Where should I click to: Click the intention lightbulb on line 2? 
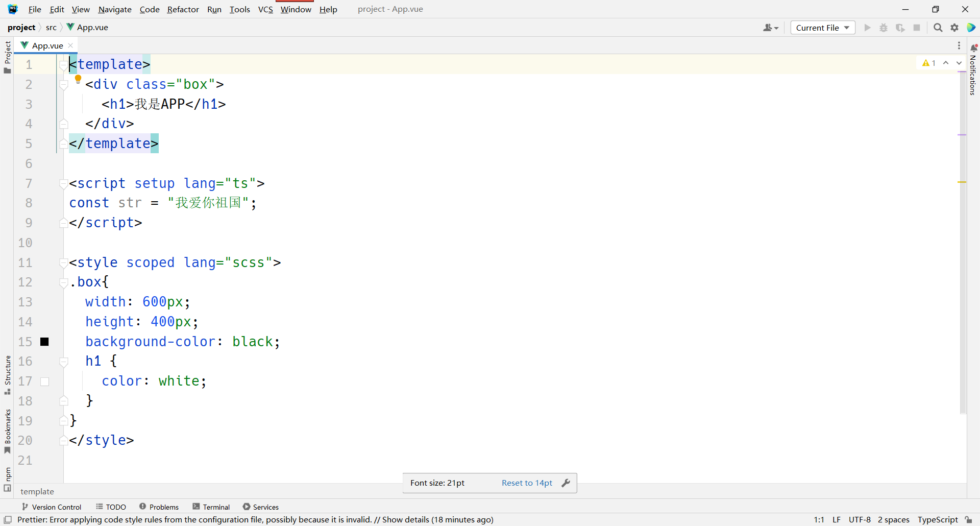click(78, 79)
